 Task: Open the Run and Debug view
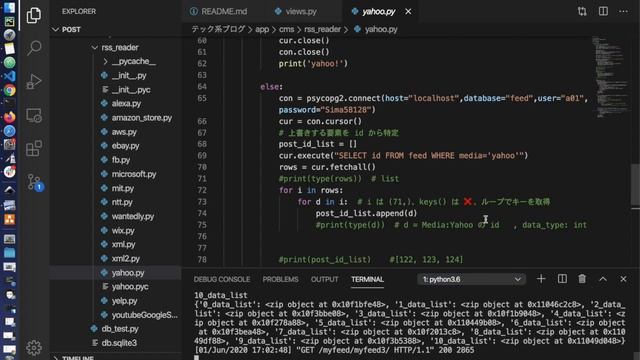pos(33,81)
